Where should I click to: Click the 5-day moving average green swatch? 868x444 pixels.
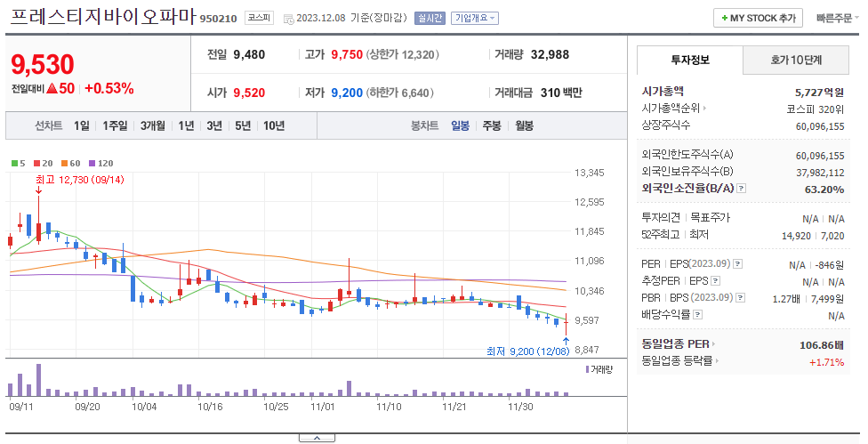[x=14, y=164]
